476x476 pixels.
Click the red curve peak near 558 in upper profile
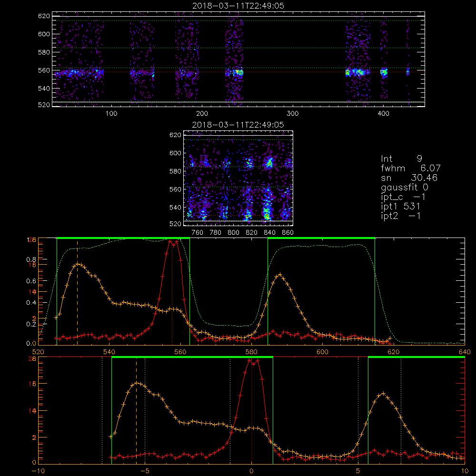point(172,243)
